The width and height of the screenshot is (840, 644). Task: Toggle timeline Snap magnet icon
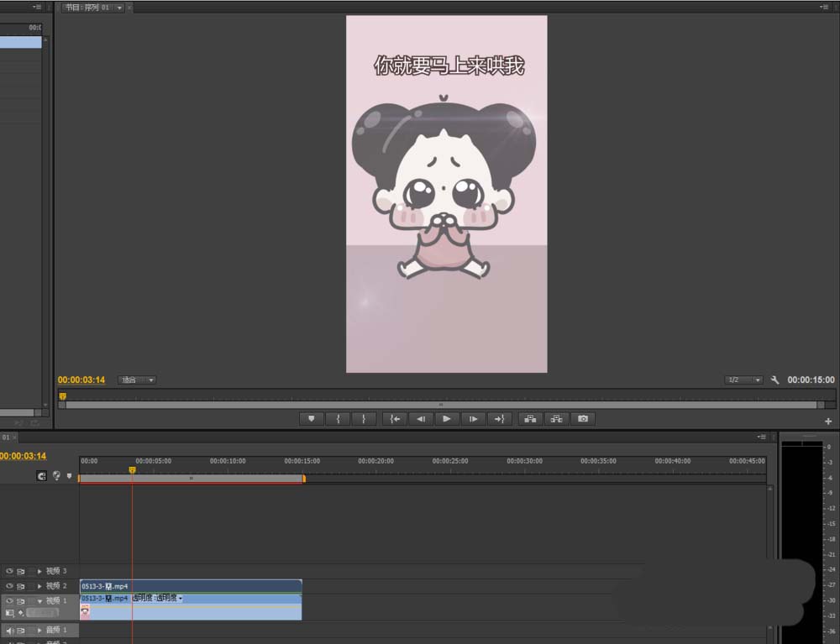[41, 476]
